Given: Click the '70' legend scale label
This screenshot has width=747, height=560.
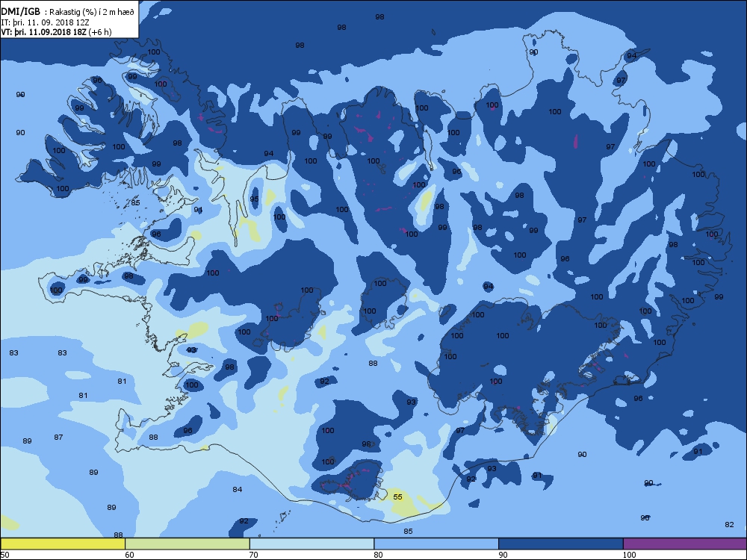Looking at the screenshot, I should click(254, 554).
